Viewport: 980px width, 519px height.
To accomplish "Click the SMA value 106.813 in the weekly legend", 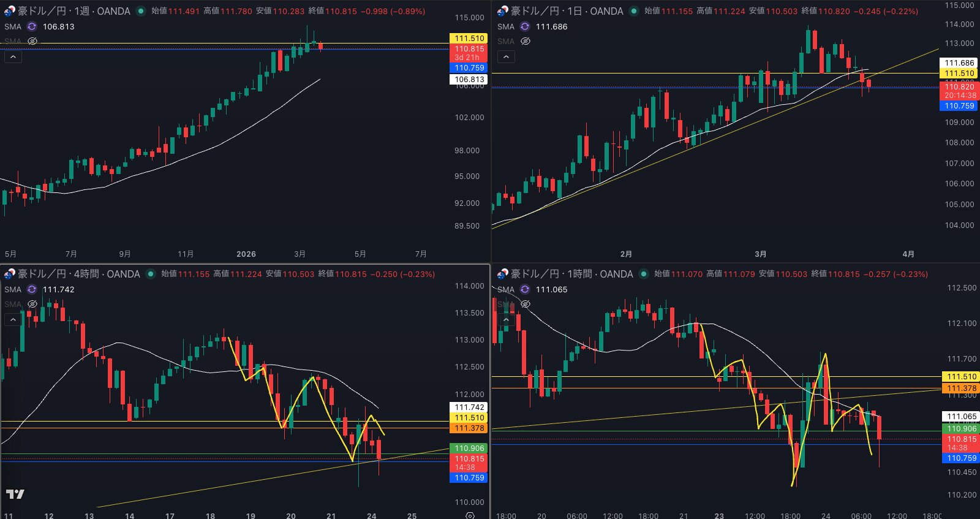I will [59, 26].
